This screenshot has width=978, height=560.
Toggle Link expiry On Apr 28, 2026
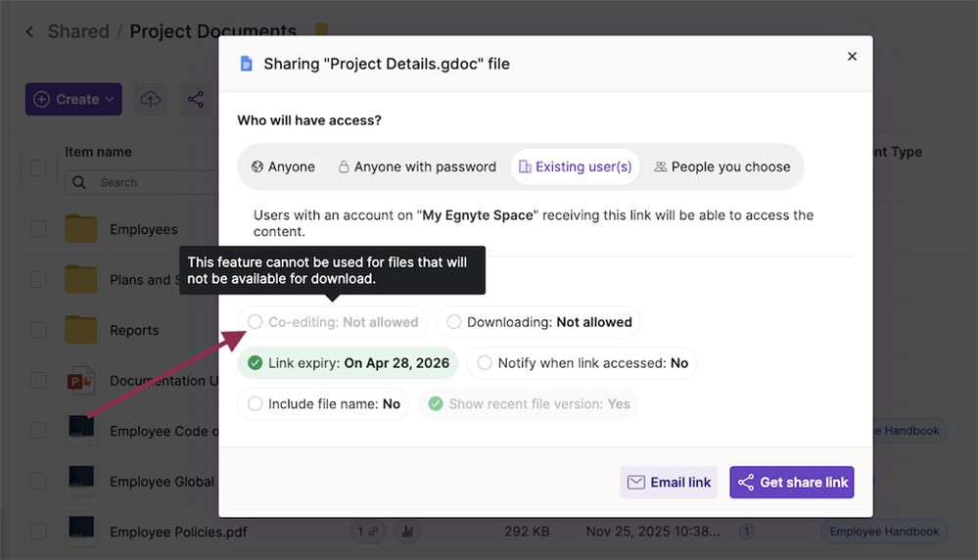click(x=348, y=363)
